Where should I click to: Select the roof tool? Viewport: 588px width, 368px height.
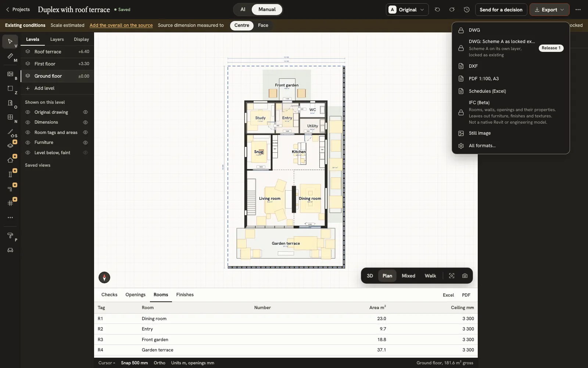click(x=10, y=160)
